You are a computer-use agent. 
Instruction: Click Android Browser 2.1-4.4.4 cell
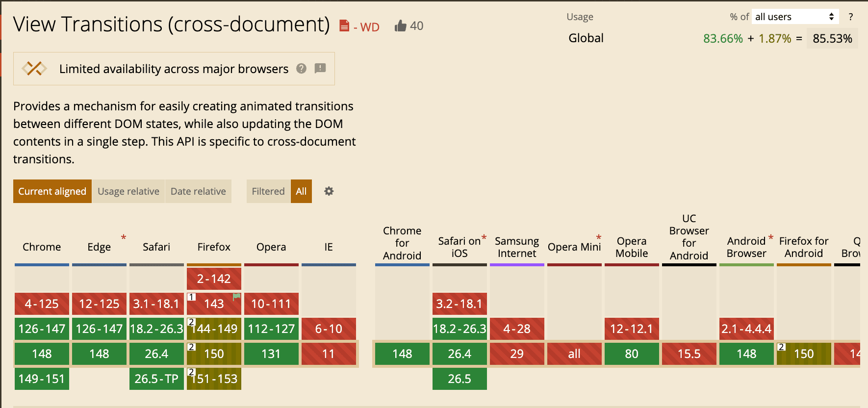[746, 329]
